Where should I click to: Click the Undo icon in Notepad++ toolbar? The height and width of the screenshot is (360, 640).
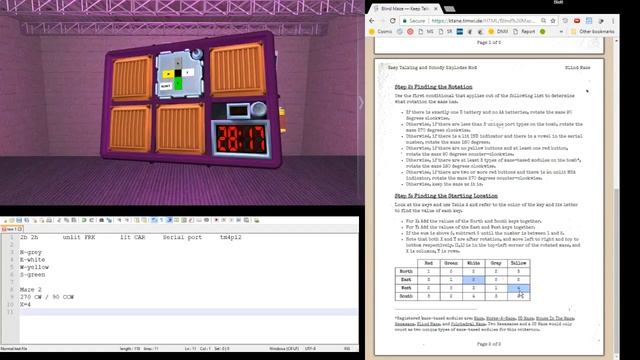point(83,220)
